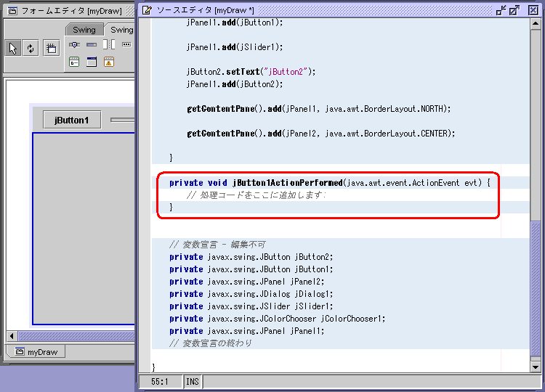This screenshot has height=392, width=545.
Task: Click the private JButton jButton2 declaration
Action: click(x=251, y=257)
